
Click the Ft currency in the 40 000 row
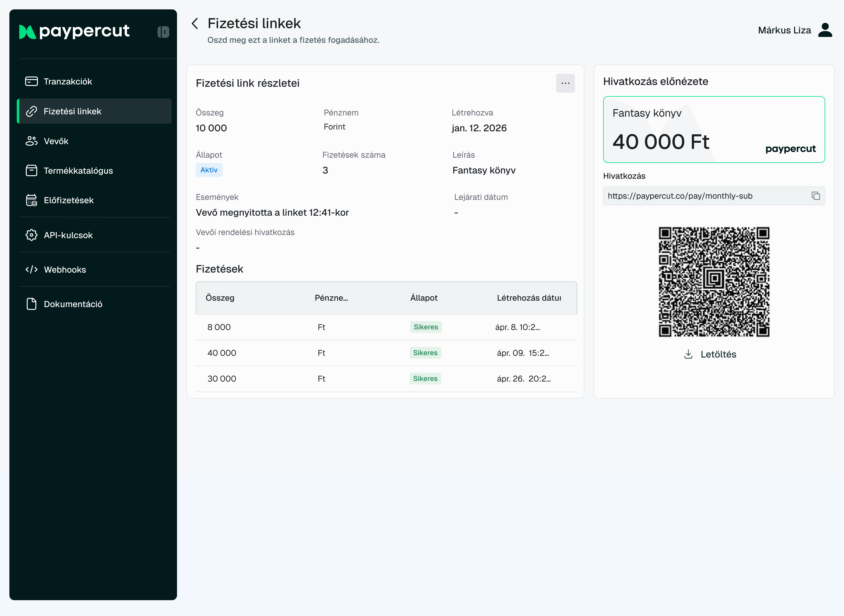(321, 353)
